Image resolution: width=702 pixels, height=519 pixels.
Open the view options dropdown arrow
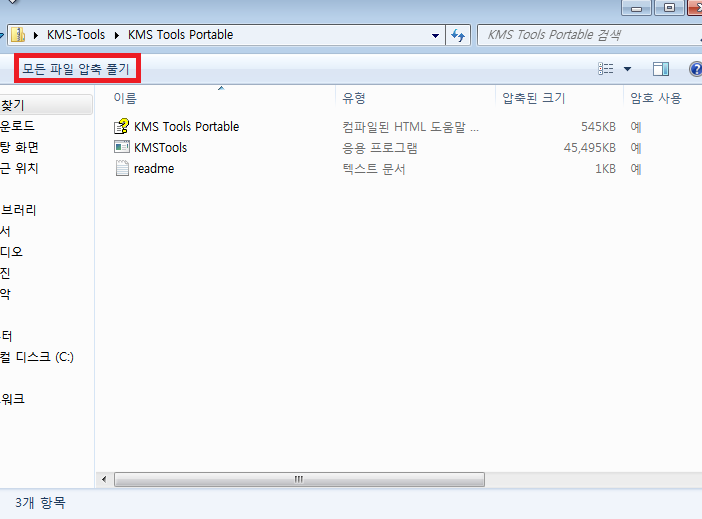tap(628, 69)
